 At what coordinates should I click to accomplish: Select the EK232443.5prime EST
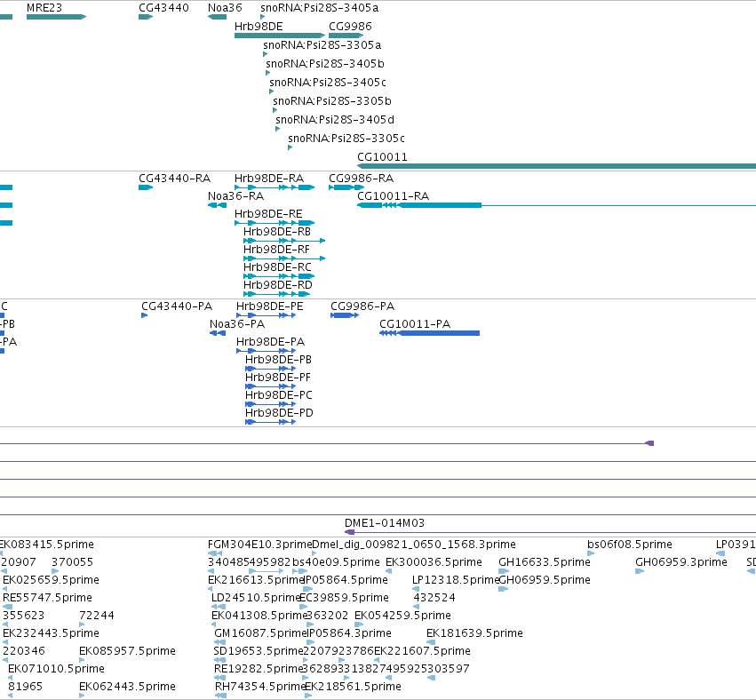(5, 642)
